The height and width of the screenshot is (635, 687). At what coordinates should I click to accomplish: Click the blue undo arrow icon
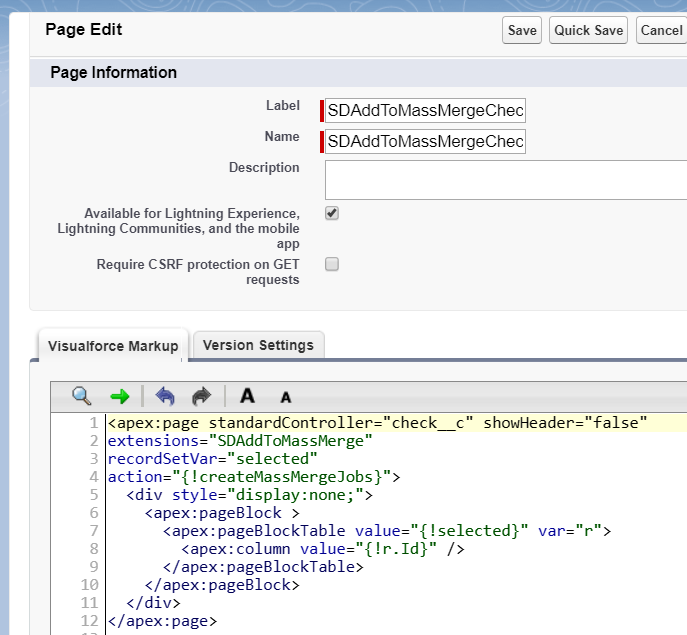(x=165, y=396)
